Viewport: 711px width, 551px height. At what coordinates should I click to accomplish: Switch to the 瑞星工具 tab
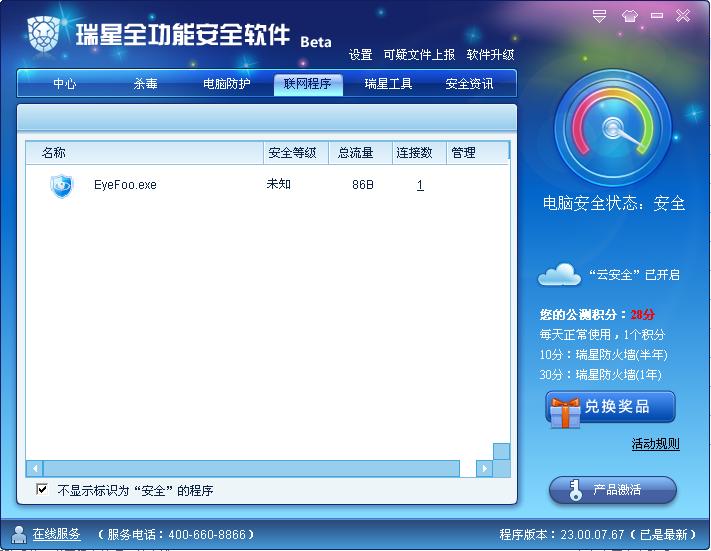tap(389, 84)
